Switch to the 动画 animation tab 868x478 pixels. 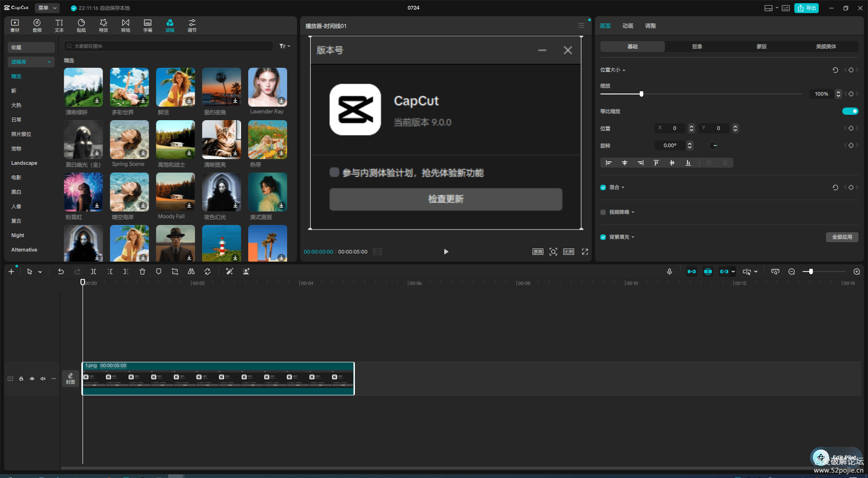(x=627, y=26)
